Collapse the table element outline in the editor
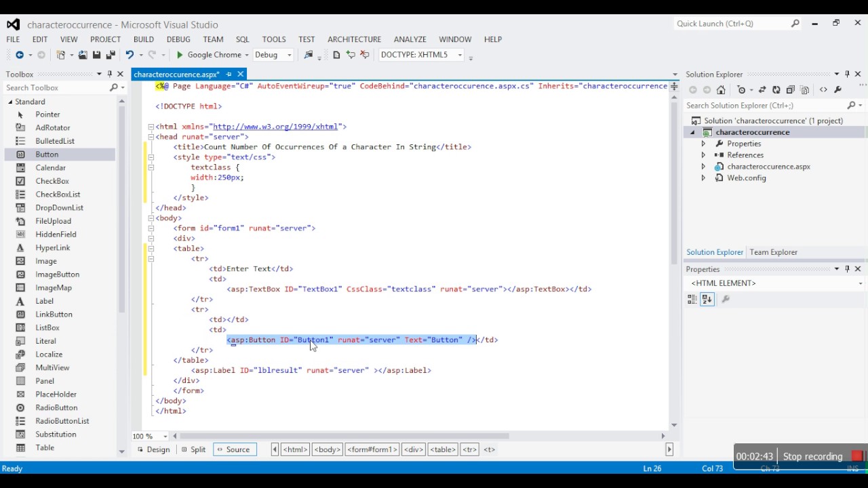 coord(151,249)
